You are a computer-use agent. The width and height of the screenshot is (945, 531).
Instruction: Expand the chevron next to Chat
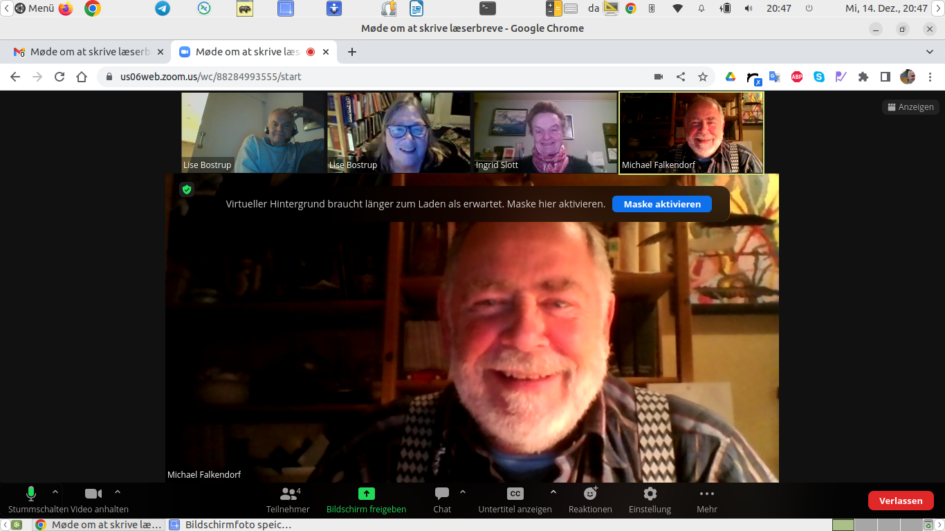click(462, 492)
